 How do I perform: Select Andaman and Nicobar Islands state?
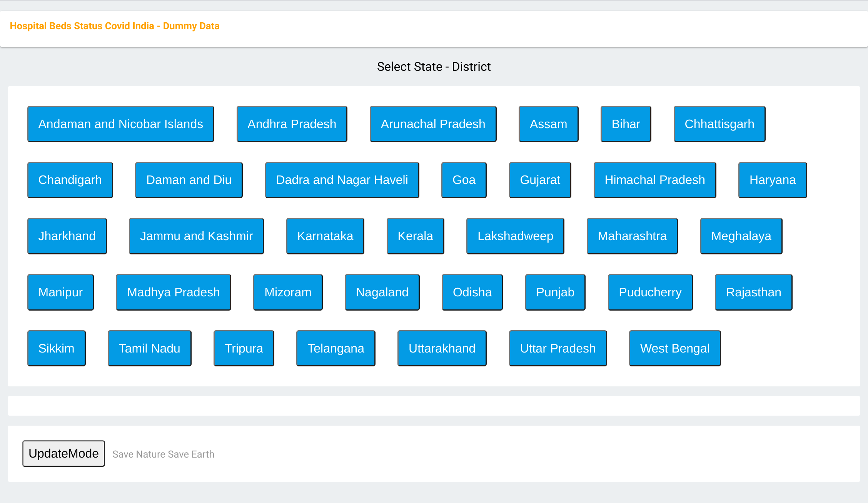pos(120,124)
